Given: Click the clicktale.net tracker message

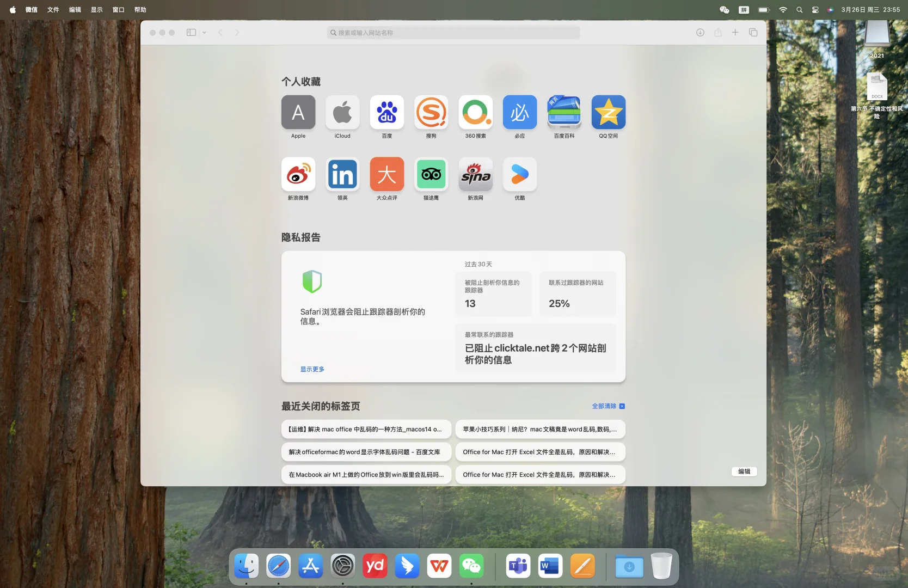Looking at the screenshot, I should pos(536,354).
